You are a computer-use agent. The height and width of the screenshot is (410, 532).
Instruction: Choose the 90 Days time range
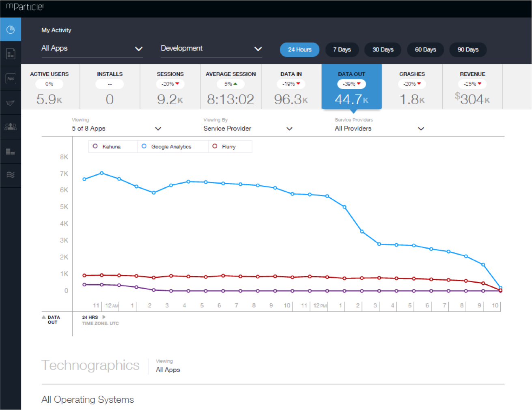click(x=468, y=49)
